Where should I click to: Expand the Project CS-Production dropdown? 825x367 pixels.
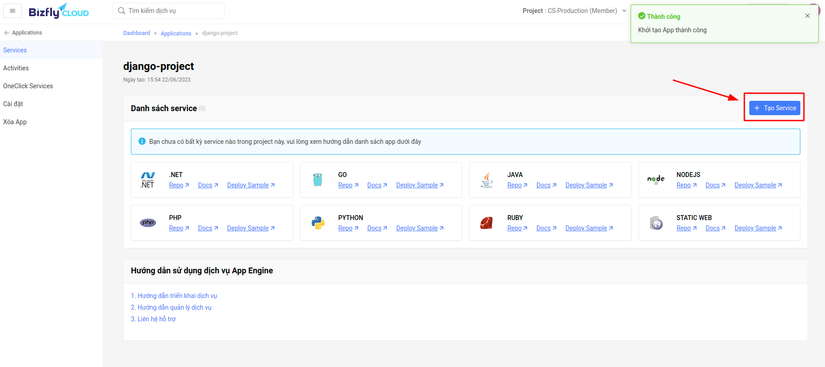pyautogui.click(x=575, y=11)
